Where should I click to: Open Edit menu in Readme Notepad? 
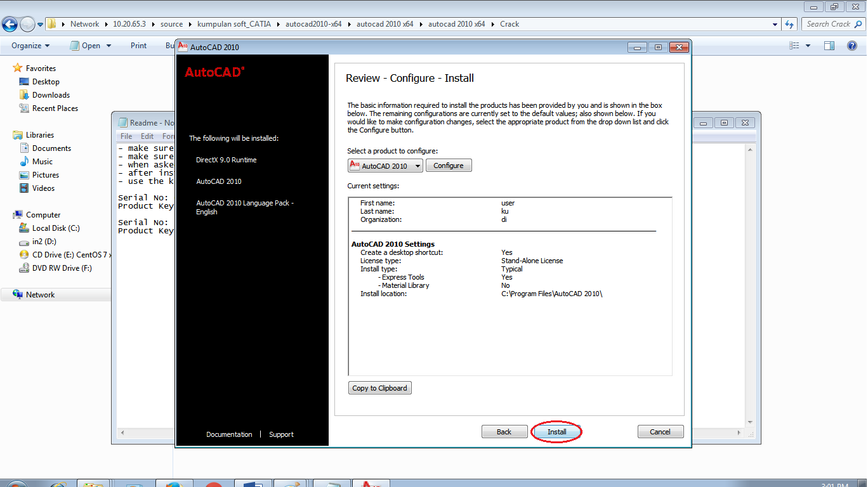(x=147, y=136)
